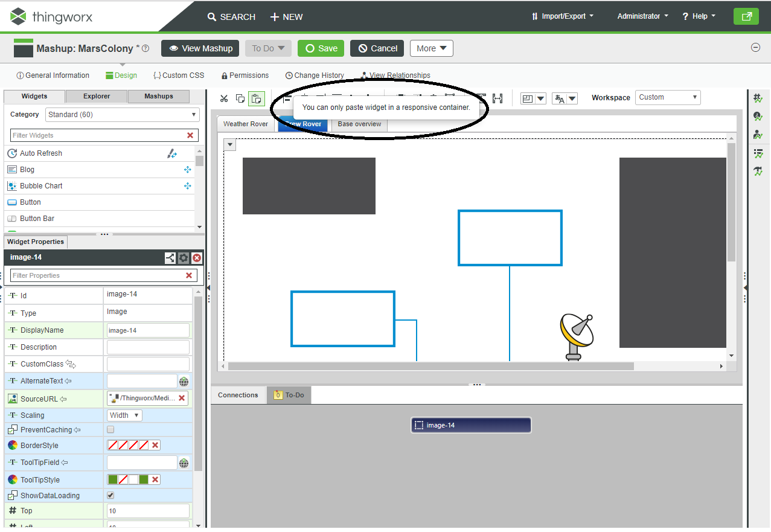Remove the image-14 widget using red X
This screenshot has height=532, width=771.
[196, 258]
